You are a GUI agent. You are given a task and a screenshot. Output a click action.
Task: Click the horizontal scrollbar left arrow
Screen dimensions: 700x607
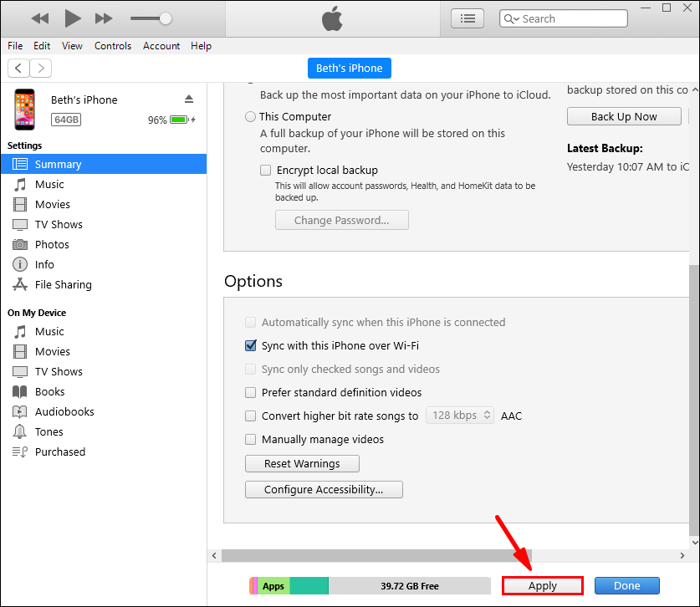pyautogui.click(x=214, y=556)
